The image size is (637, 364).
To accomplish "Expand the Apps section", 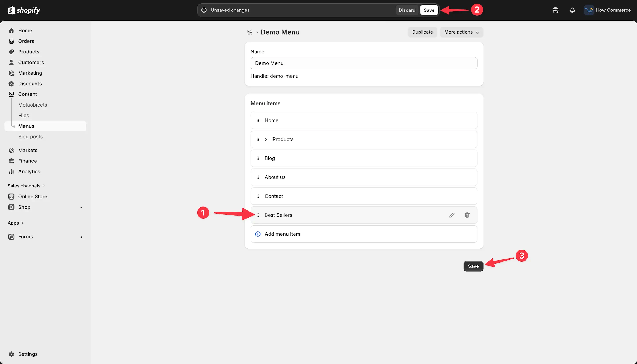I will (x=15, y=223).
